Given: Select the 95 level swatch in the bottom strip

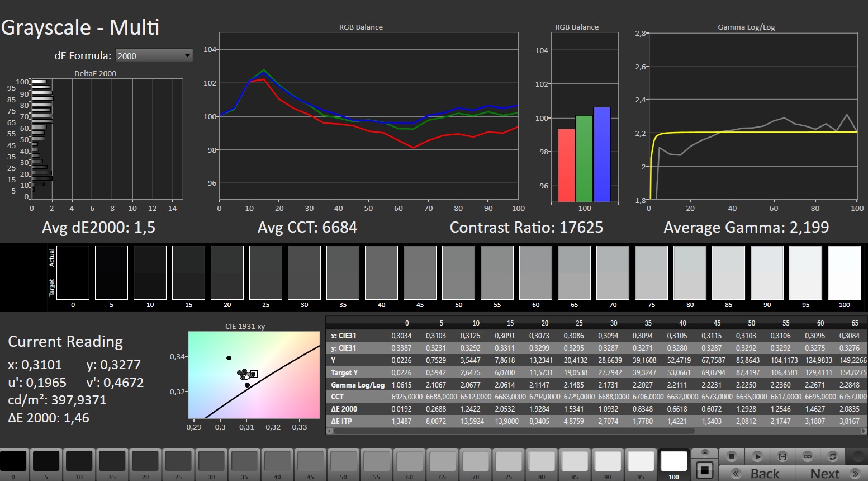Looking at the screenshot, I should [x=641, y=461].
